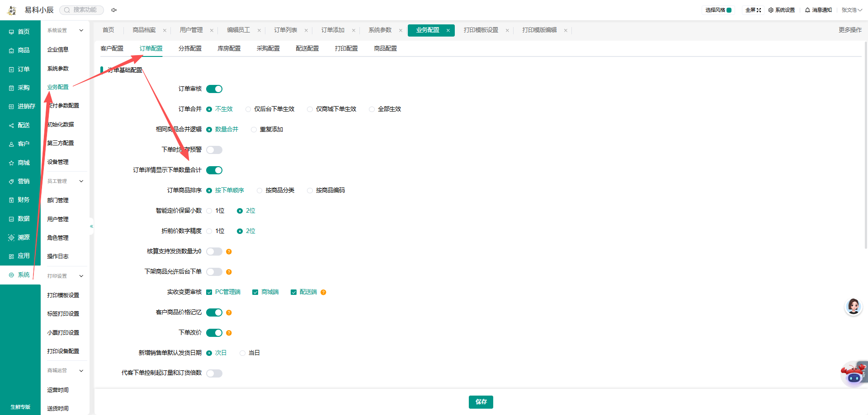Click the 保存 button
This screenshot has width=868, height=415.
[x=481, y=402]
